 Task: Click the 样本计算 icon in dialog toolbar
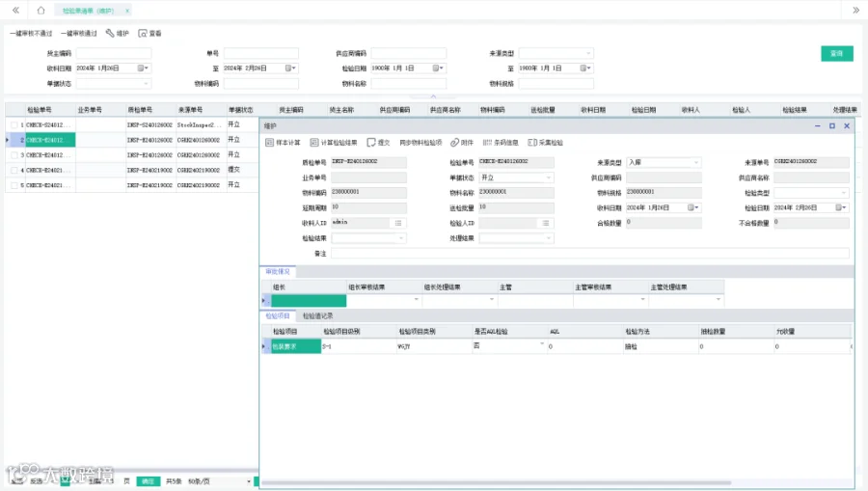click(270, 143)
